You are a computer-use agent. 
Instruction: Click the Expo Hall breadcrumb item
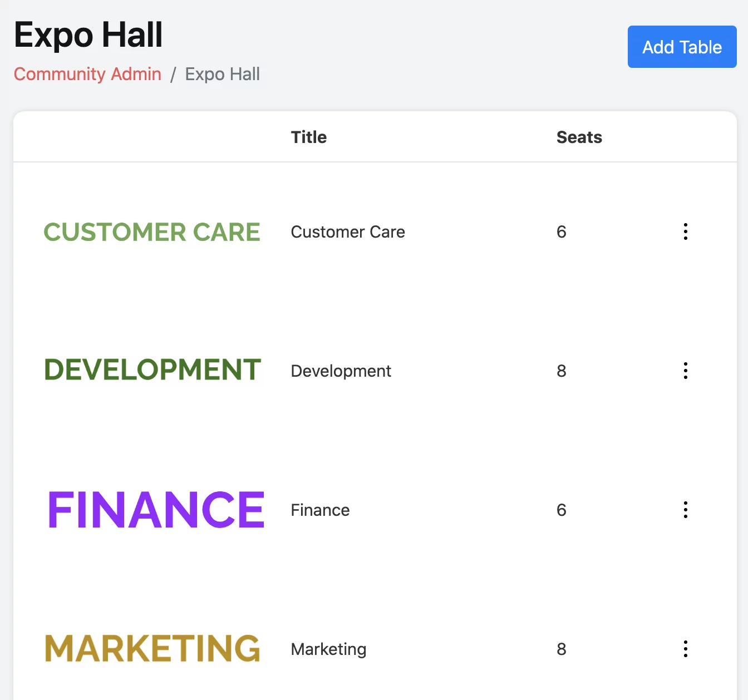(222, 74)
